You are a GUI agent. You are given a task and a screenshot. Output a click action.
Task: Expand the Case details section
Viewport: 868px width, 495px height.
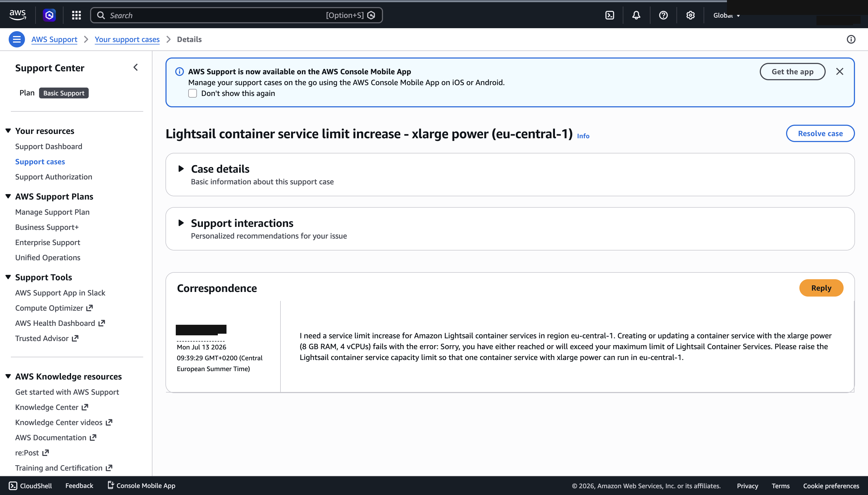click(x=181, y=169)
